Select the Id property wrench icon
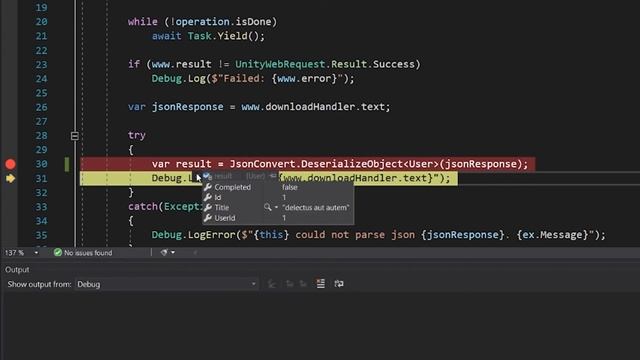 point(208,198)
